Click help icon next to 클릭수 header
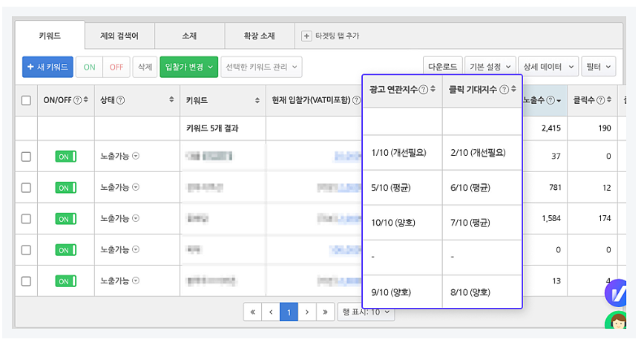This screenshot has height=345, width=644. click(x=599, y=100)
